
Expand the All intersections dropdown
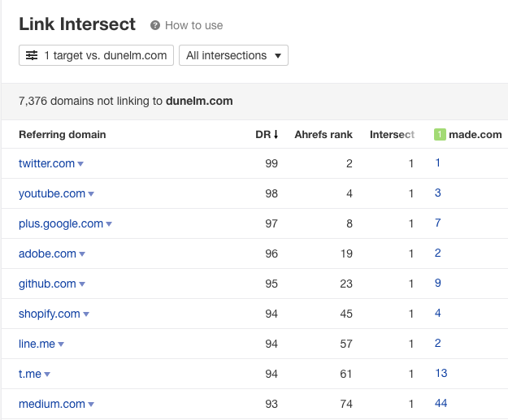(x=233, y=55)
